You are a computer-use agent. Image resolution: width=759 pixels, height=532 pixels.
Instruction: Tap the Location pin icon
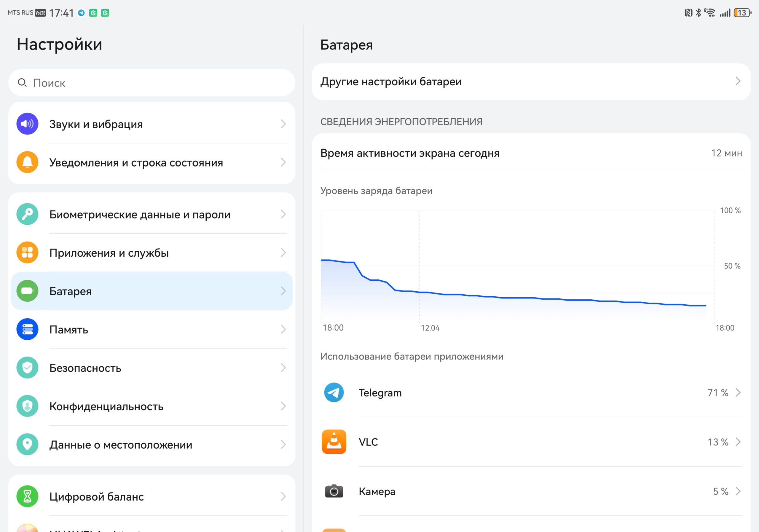28,445
